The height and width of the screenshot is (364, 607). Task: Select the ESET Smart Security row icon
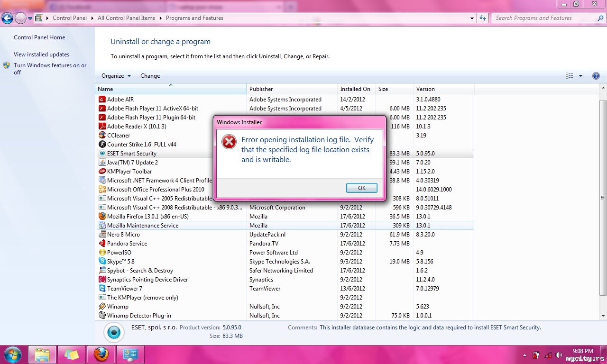point(102,154)
